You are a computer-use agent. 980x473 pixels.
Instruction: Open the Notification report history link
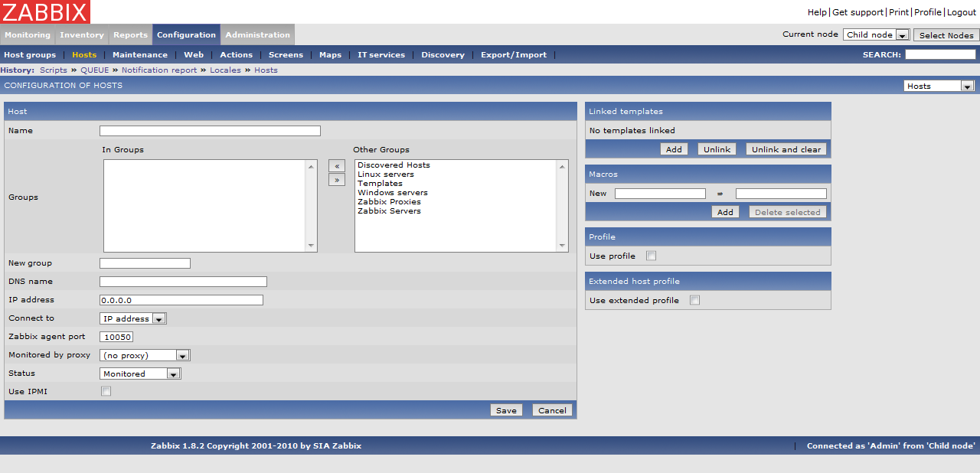[159, 70]
